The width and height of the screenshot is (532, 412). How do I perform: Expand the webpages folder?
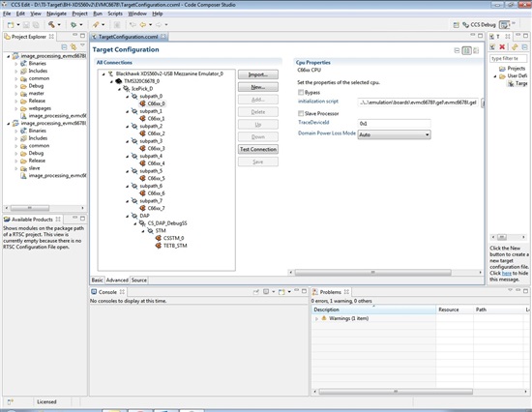(15, 108)
